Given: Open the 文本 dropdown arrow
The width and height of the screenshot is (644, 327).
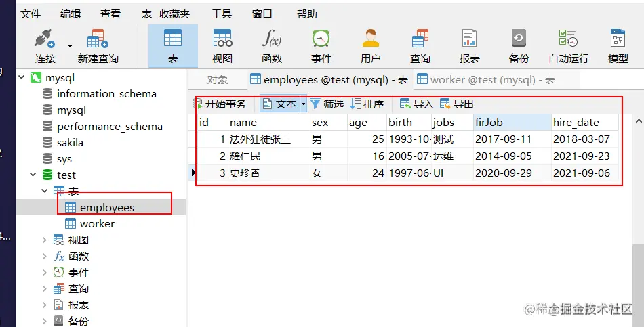Looking at the screenshot, I should coord(303,104).
